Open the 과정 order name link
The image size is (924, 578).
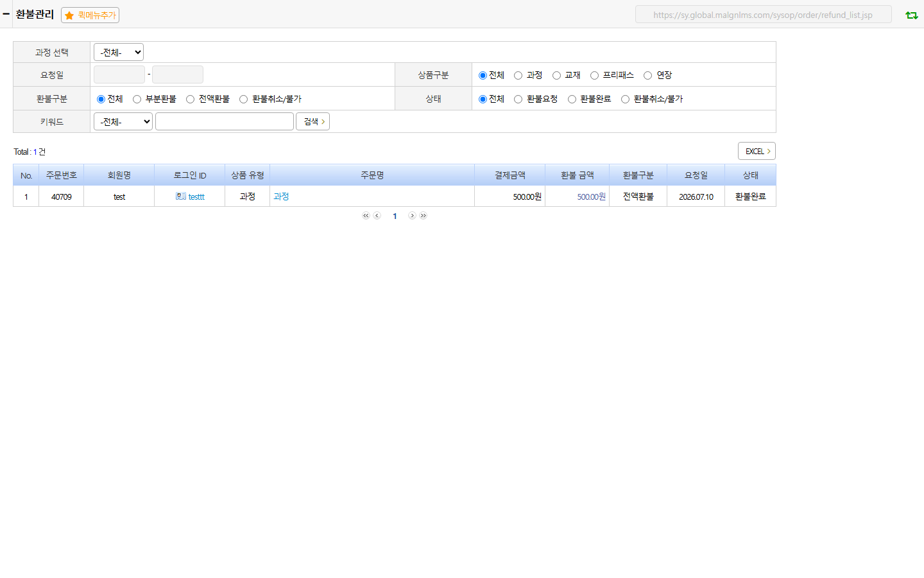(x=281, y=197)
